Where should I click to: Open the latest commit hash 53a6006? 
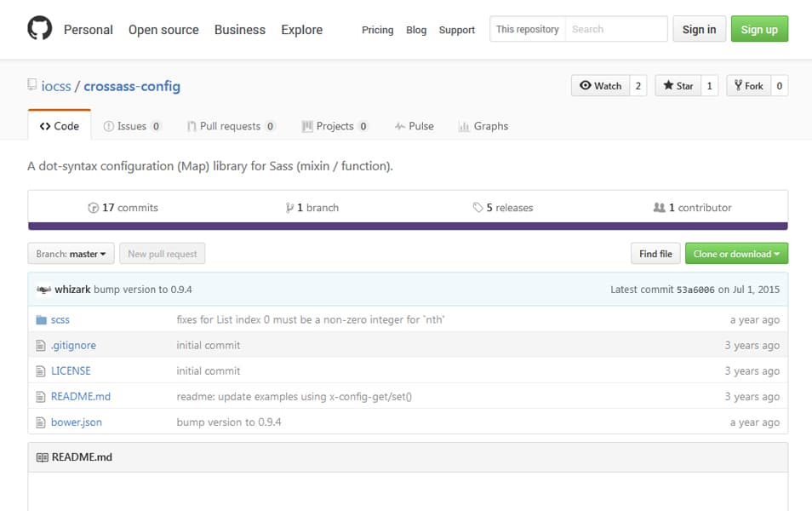pos(695,290)
